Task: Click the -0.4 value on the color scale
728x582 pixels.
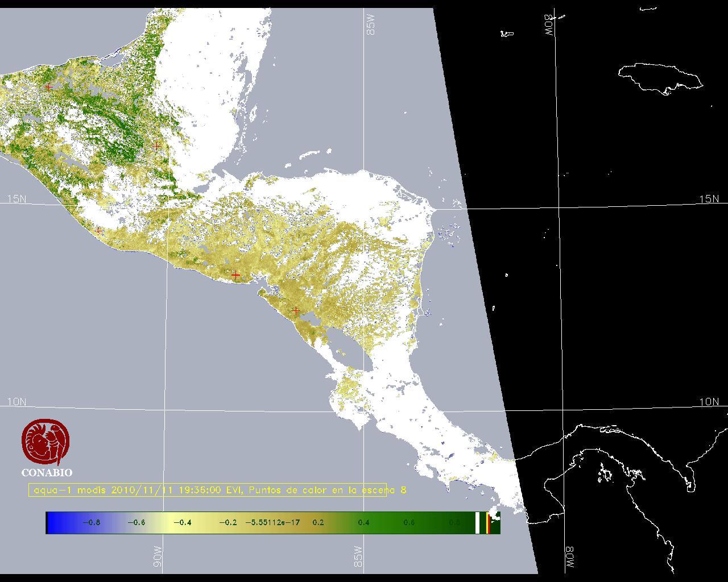Action: (181, 523)
